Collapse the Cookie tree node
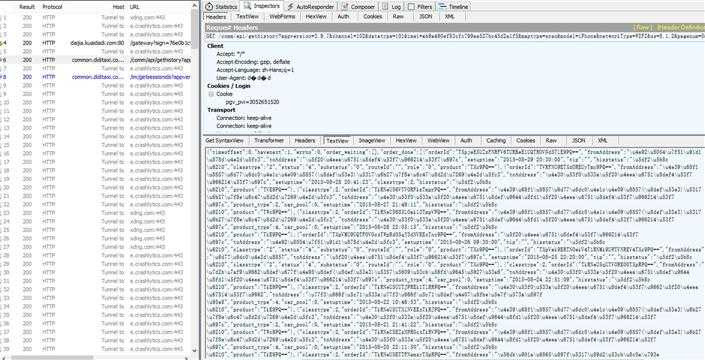Image resolution: width=705 pixels, height=360 pixels. [x=210, y=94]
